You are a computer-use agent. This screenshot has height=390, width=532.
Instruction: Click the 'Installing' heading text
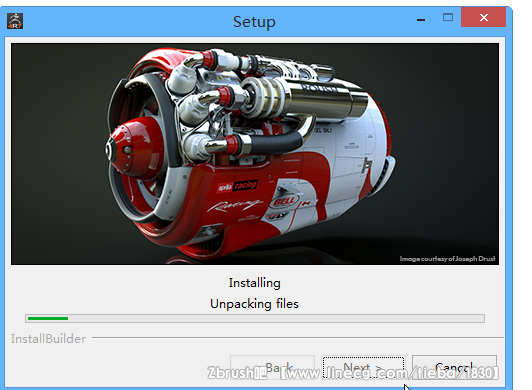254,283
